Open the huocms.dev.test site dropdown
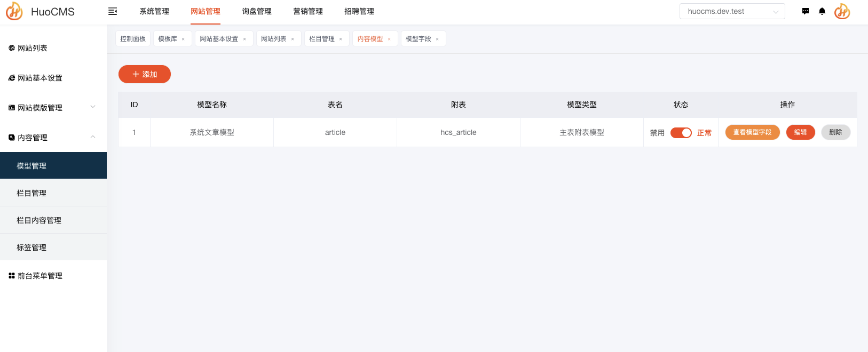Image resolution: width=868 pixels, height=352 pixels. tap(732, 11)
